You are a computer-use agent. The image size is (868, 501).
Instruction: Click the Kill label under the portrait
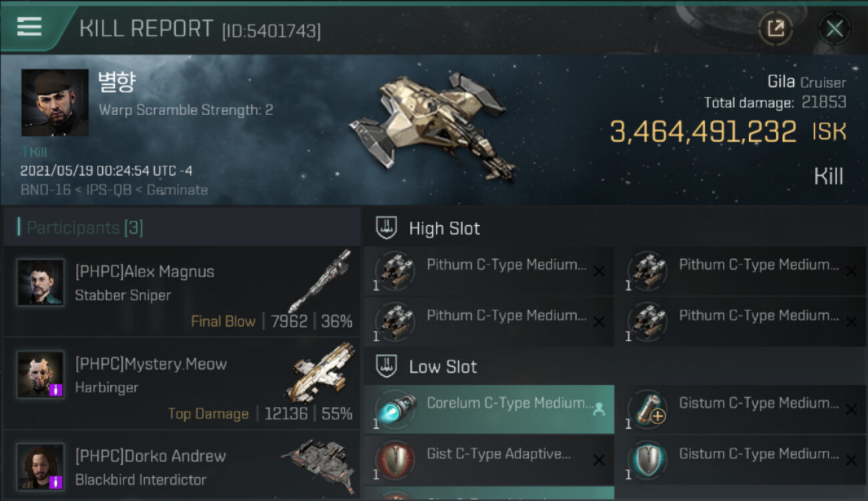tap(37, 152)
